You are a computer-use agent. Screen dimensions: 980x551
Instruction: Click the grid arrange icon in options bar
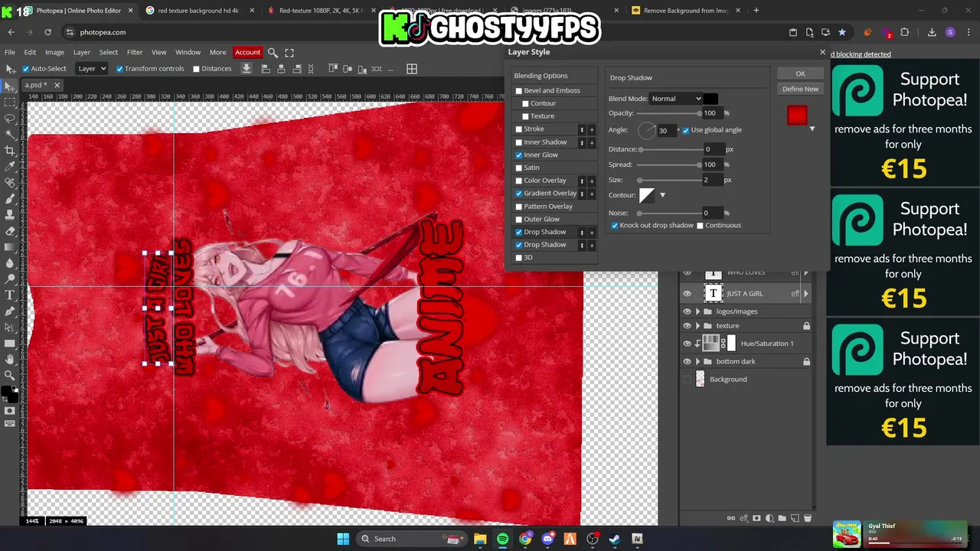click(x=411, y=69)
